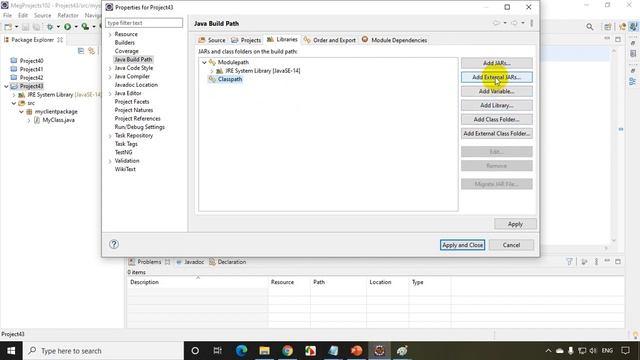Expand the Validation category
Screen dimensions: 640x360
click(x=110, y=161)
